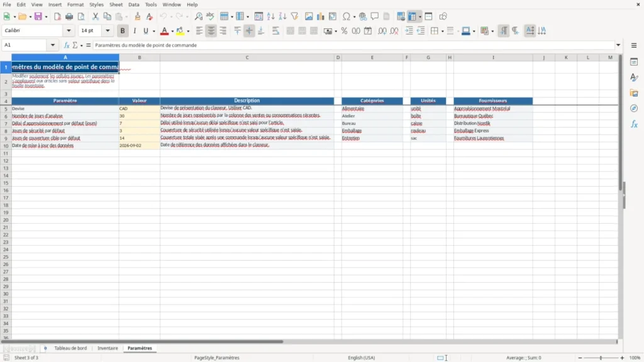
Task: Sort descending Z to A
Action: [x=282, y=16]
